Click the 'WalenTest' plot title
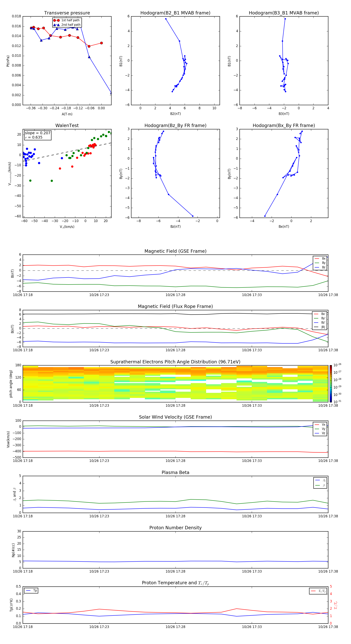 67,125
